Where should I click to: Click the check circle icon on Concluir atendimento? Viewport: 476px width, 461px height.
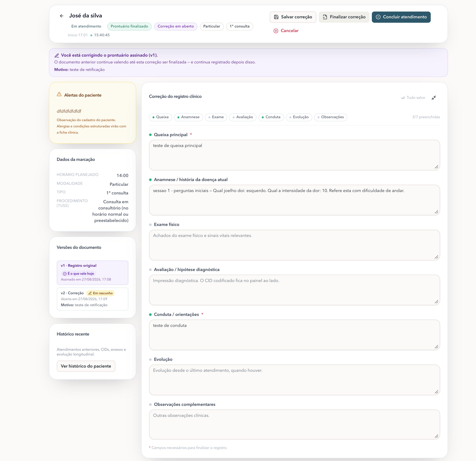click(378, 17)
